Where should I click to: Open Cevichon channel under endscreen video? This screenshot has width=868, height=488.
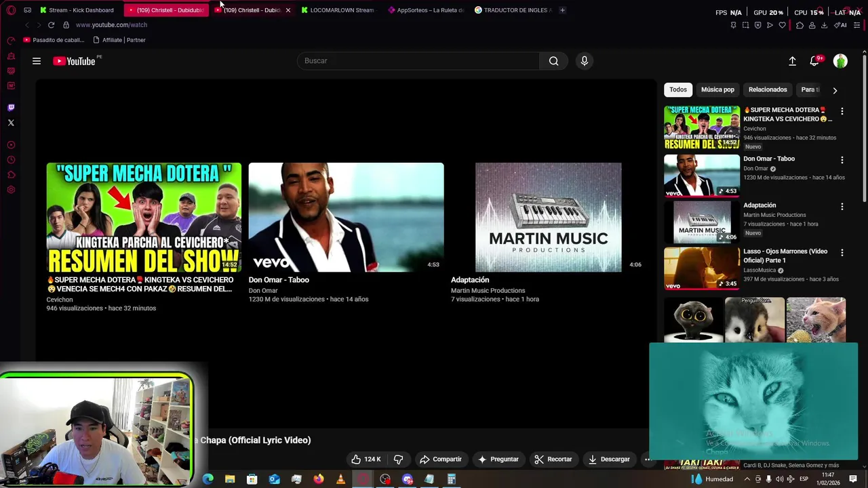point(60,300)
